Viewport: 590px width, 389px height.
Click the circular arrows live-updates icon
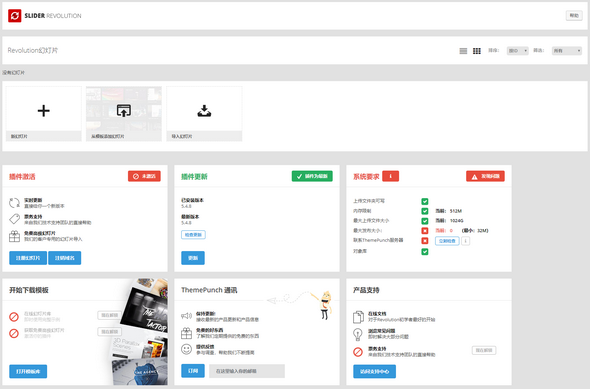click(x=14, y=203)
